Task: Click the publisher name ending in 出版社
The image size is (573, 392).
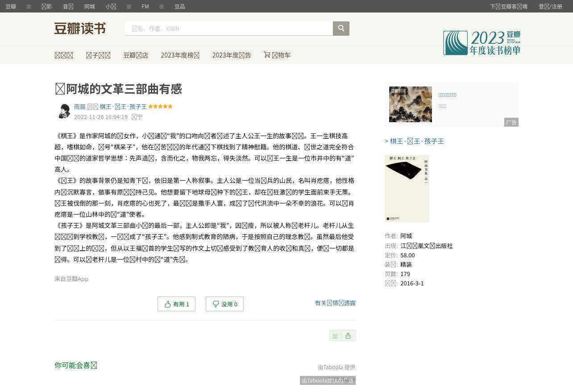Action: (x=427, y=246)
